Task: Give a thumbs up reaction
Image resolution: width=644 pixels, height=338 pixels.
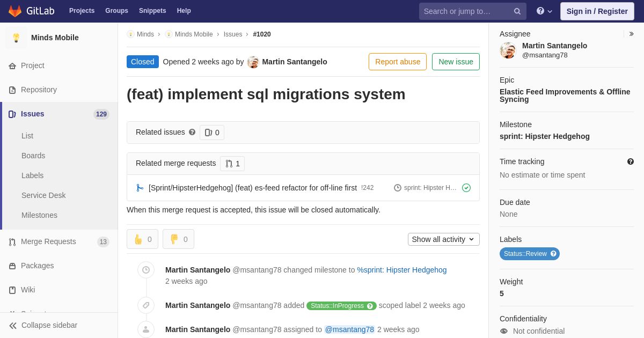Action: tap(142, 239)
